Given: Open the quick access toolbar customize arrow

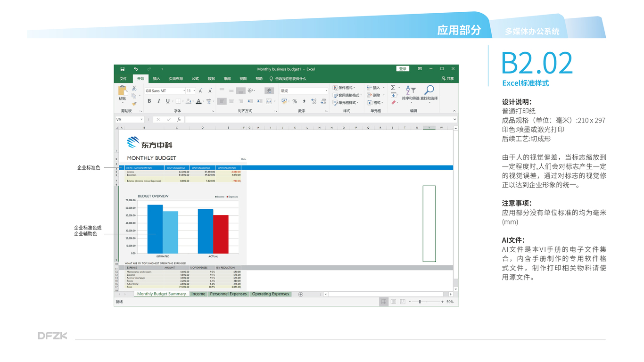Looking at the screenshot, I should [x=162, y=69].
